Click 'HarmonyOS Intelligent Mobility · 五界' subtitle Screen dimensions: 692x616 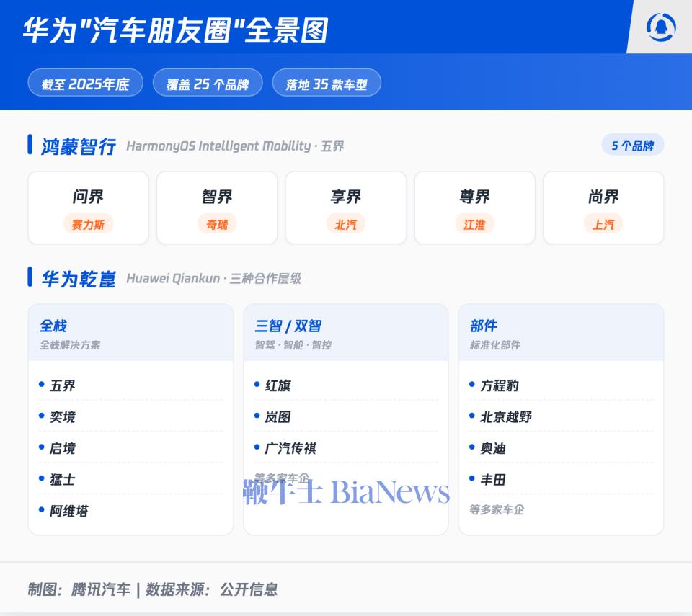(235, 146)
